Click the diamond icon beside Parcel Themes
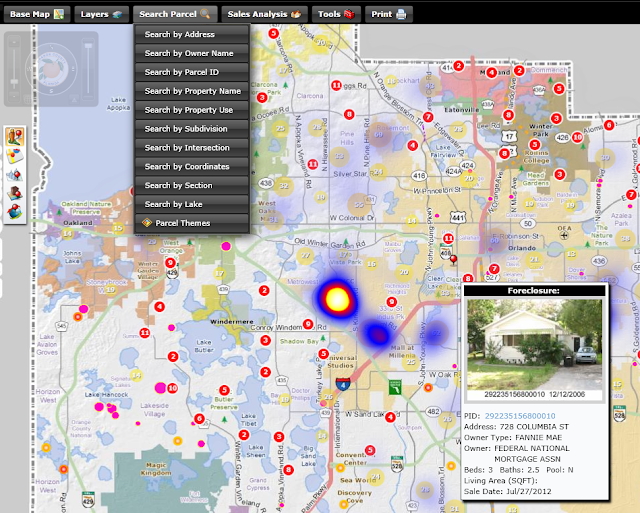640x513 pixels. tap(147, 223)
